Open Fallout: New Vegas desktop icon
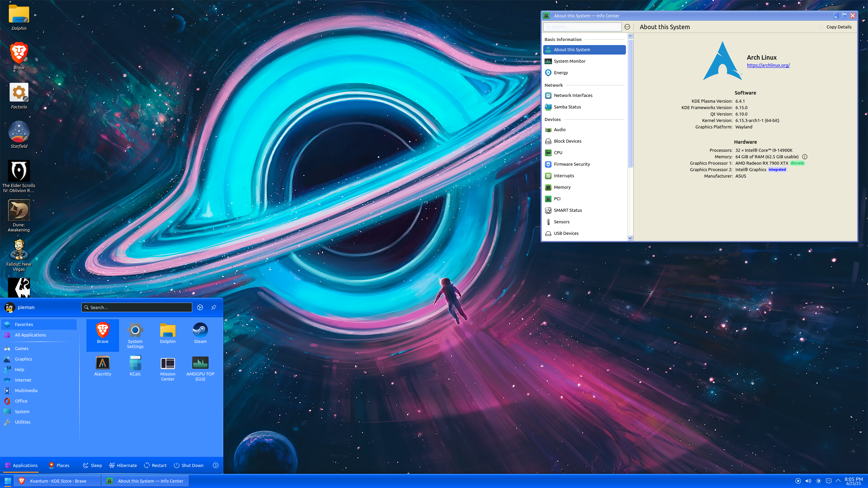868x488 pixels. pos(19,255)
